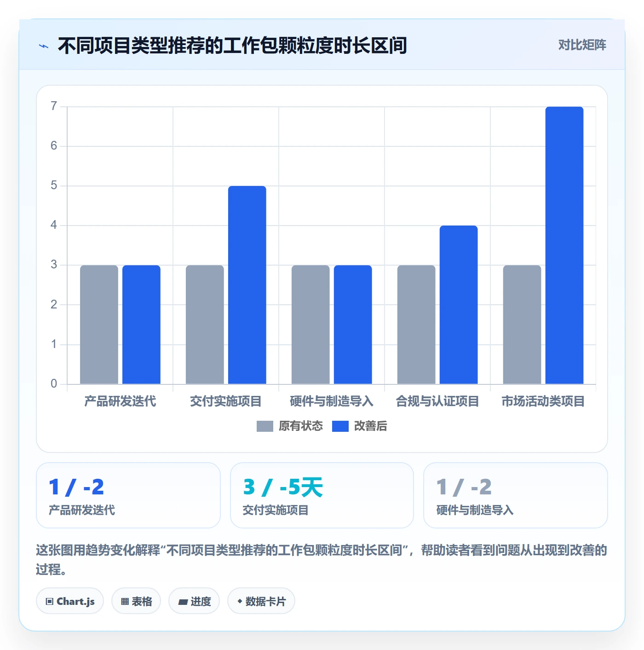Click the y-axis tick label 0
Viewport: 644px width, 650px height.
(54, 383)
